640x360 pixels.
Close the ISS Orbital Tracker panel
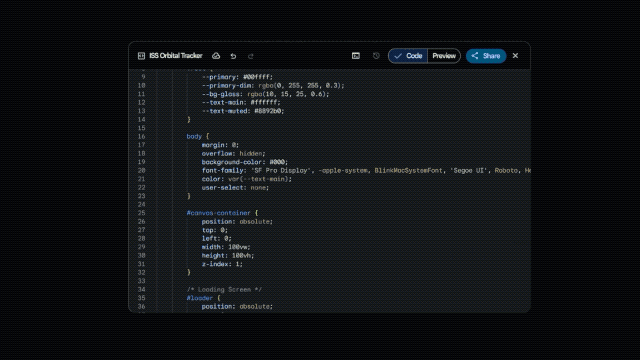coord(516,56)
